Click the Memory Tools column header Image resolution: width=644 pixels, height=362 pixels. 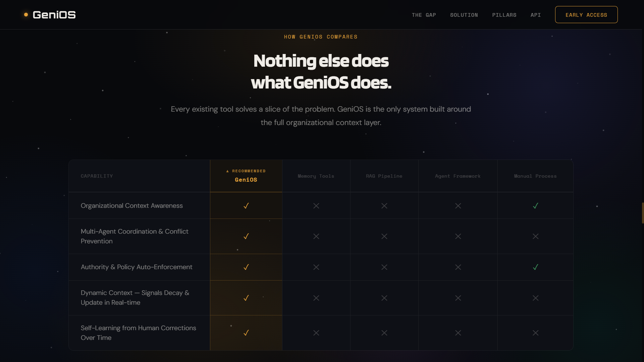pos(316,176)
